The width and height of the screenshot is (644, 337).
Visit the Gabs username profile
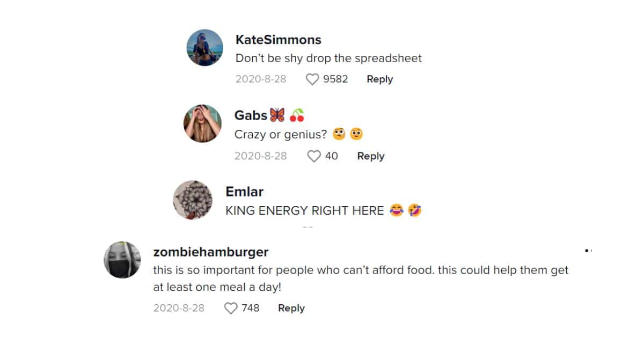(x=251, y=115)
